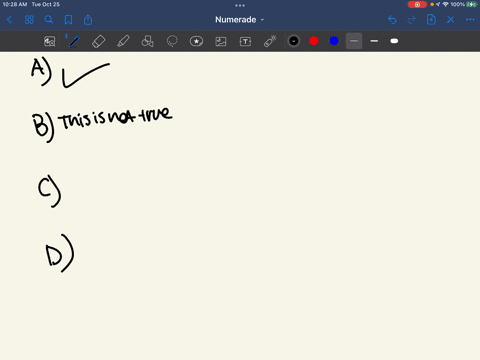Image resolution: width=480 pixels, height=360 pixels.
Task: Select the medium stroke width
Action: (374, 41)
